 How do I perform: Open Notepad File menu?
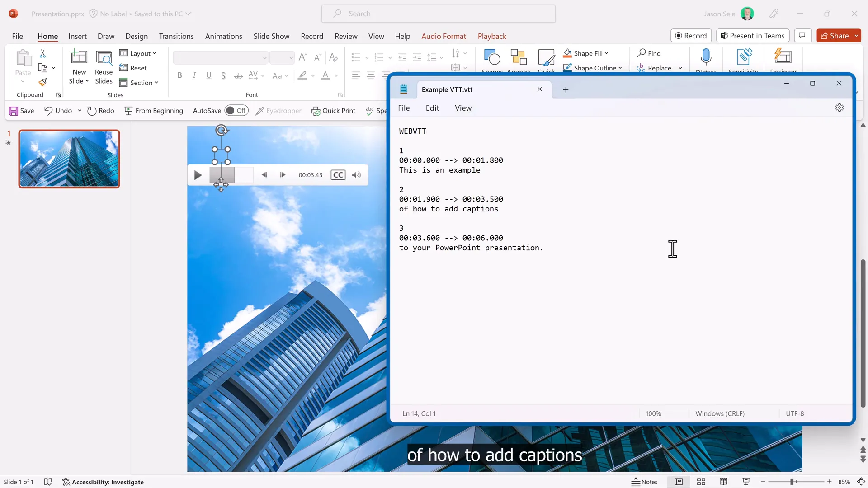(x=404, y=108)
